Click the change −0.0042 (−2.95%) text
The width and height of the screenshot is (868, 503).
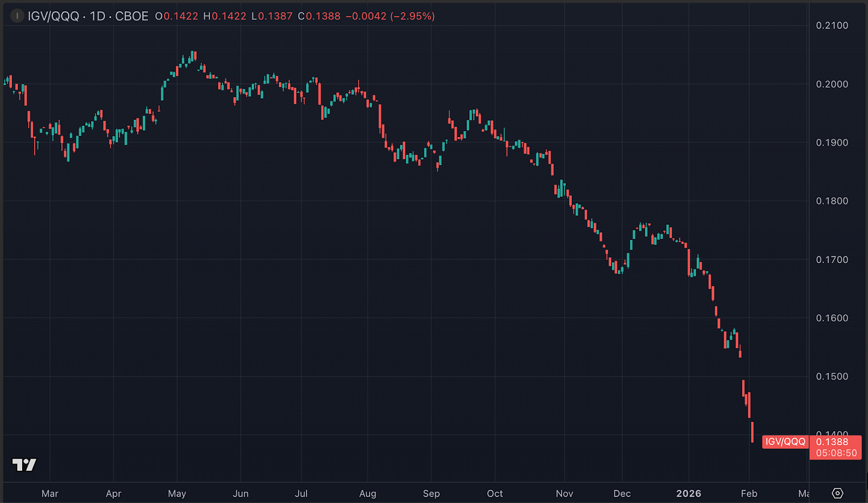pos(390,16)
